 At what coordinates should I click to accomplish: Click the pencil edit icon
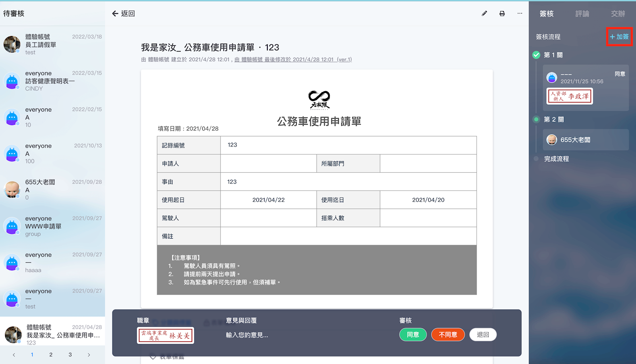(484, 13)
